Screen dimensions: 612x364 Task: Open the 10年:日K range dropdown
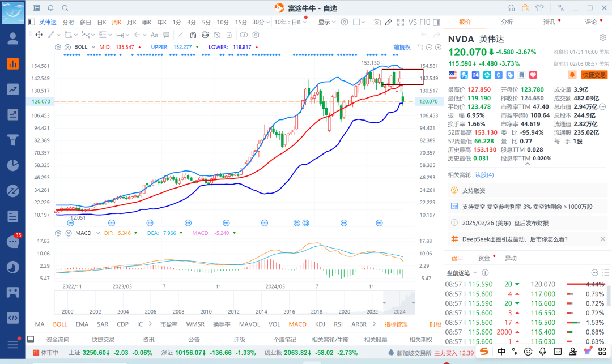(x=290, y=22)
